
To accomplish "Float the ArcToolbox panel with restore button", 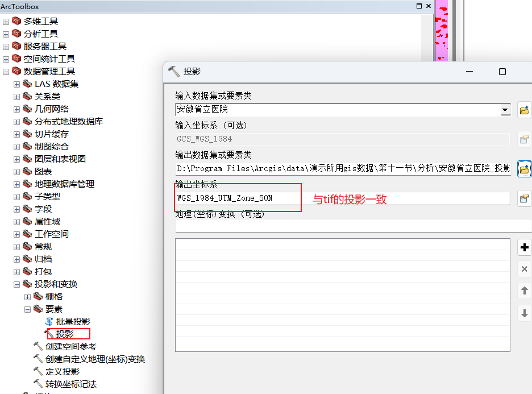I will (x=419, y=6).
